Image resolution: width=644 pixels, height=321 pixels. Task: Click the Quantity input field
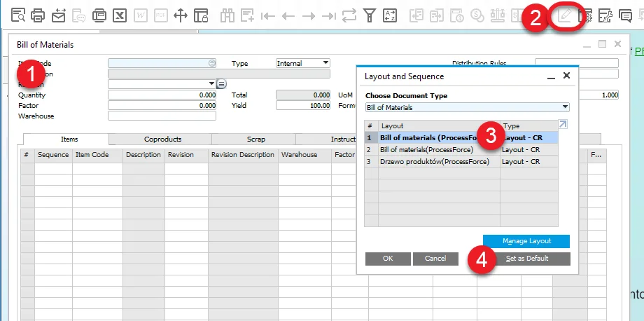(162, 95)
